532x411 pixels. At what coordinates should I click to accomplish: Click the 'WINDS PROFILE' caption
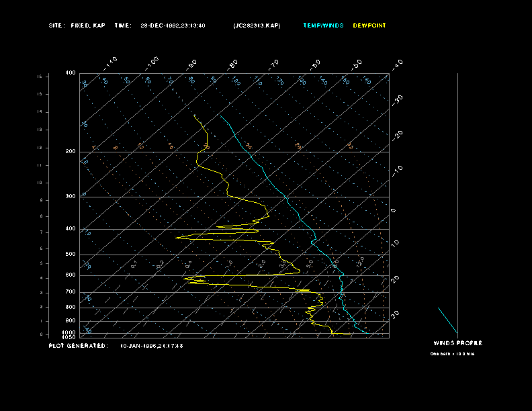[457, 343]
